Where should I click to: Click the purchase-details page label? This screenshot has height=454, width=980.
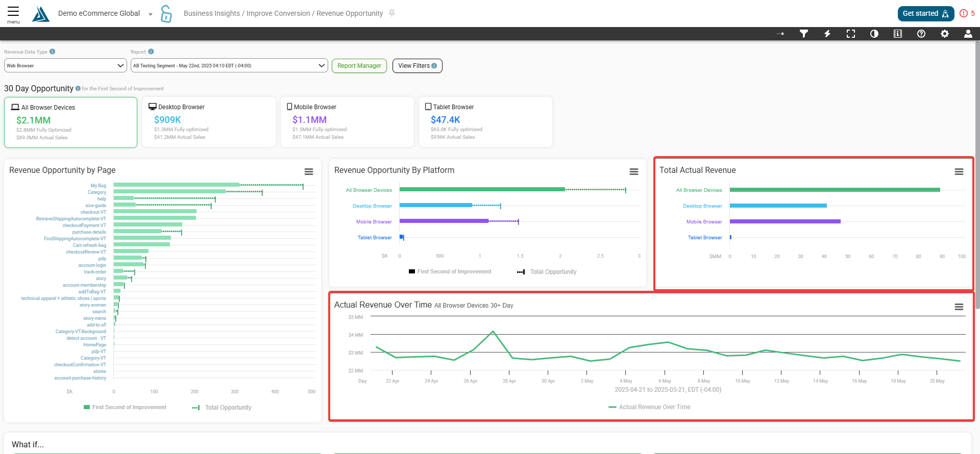click(89, 232)
